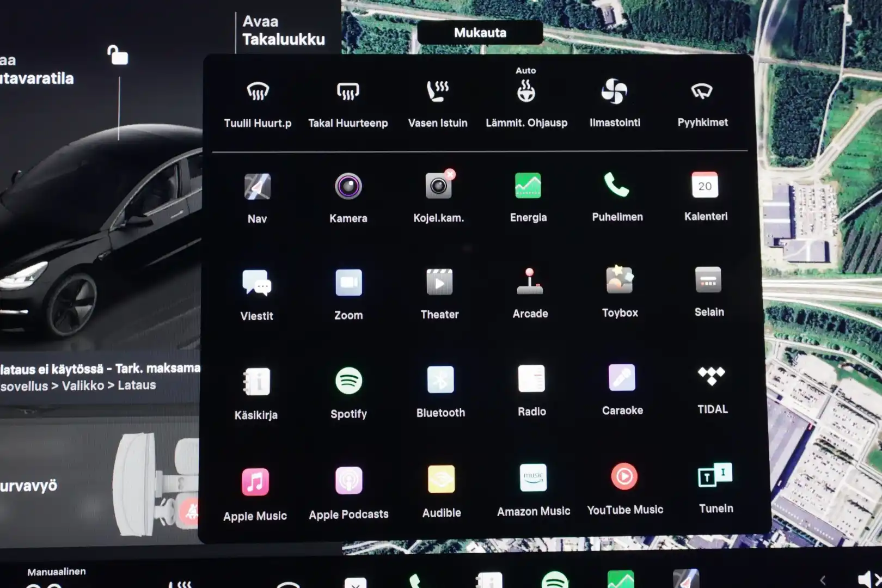Open the Kamera app
The width and height of the screenshot is (882, 588).
[x=348, y=186]
